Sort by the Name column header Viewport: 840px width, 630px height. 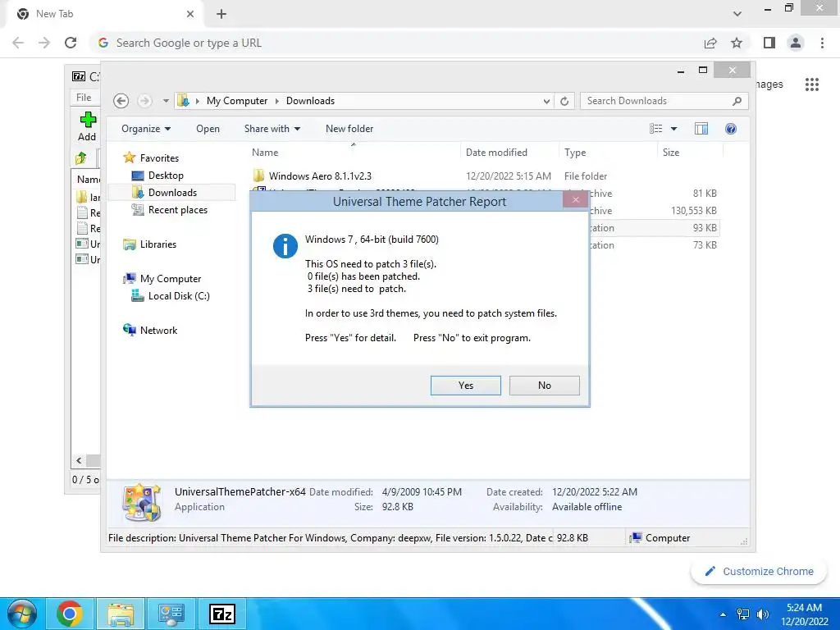(354, 152)
